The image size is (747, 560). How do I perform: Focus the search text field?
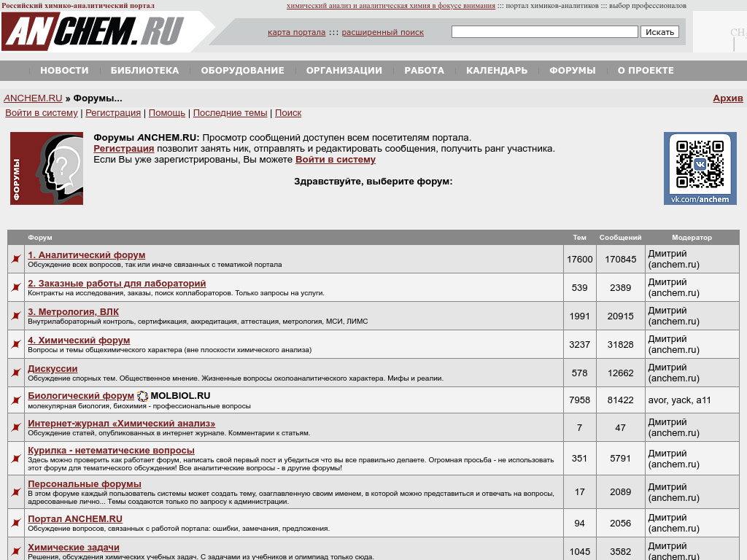(x=544, y=32)
